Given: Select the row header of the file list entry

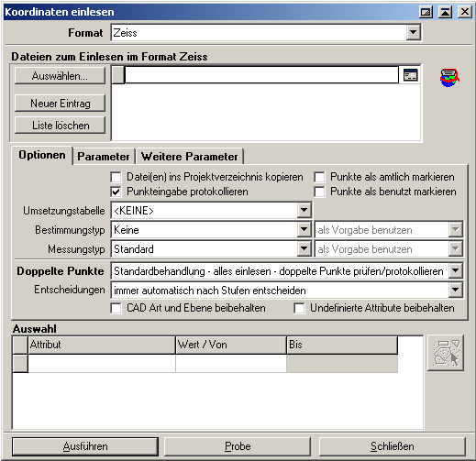Looking at the screenshot, I should point(118,75).
